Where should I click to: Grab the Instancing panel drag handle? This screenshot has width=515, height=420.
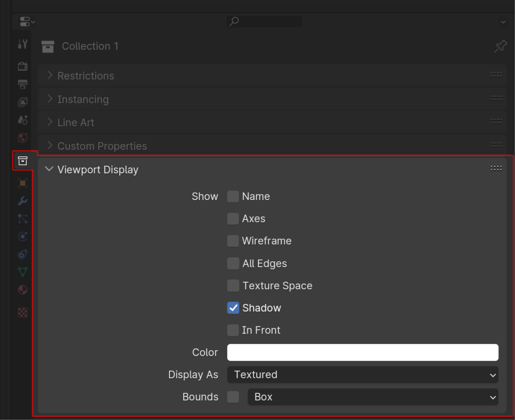[496, 98]
